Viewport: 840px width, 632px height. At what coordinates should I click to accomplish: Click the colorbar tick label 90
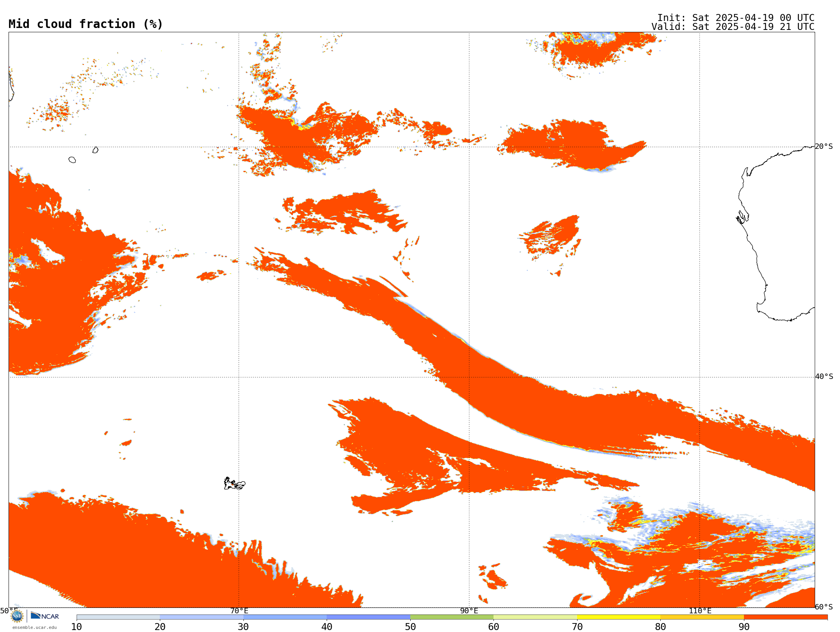[744, 627]
